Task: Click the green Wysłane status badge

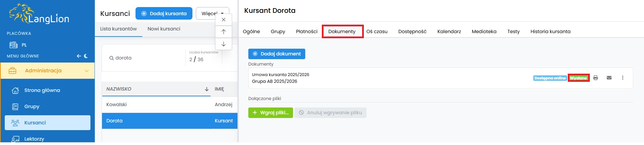Action: [578, 78]
